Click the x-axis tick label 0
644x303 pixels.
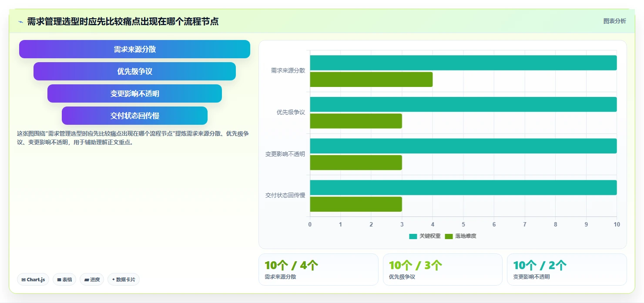[x=310, y=224]
